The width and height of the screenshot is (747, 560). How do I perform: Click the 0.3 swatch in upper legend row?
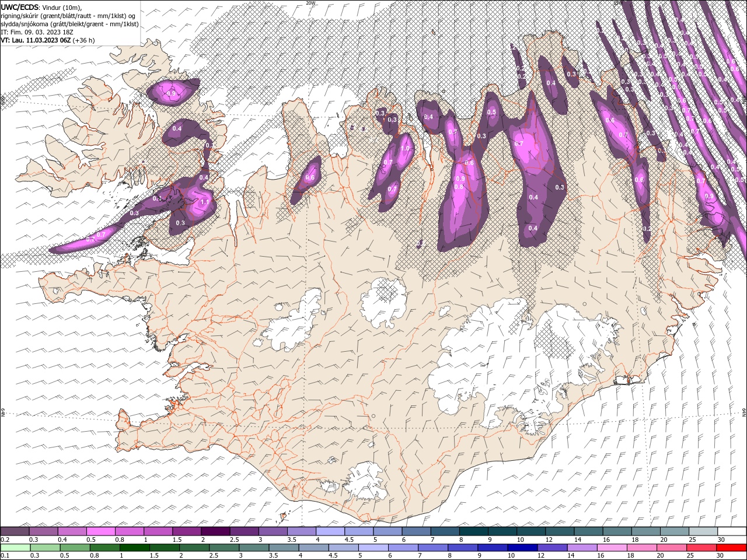[43, 531]
